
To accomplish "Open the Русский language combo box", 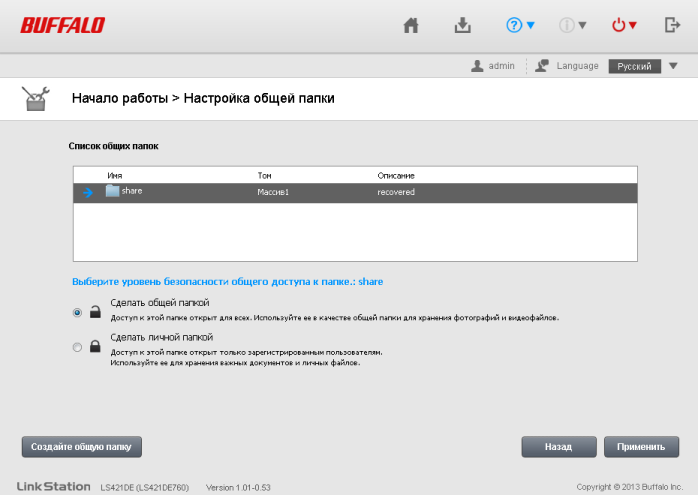I will click(634, 66).
